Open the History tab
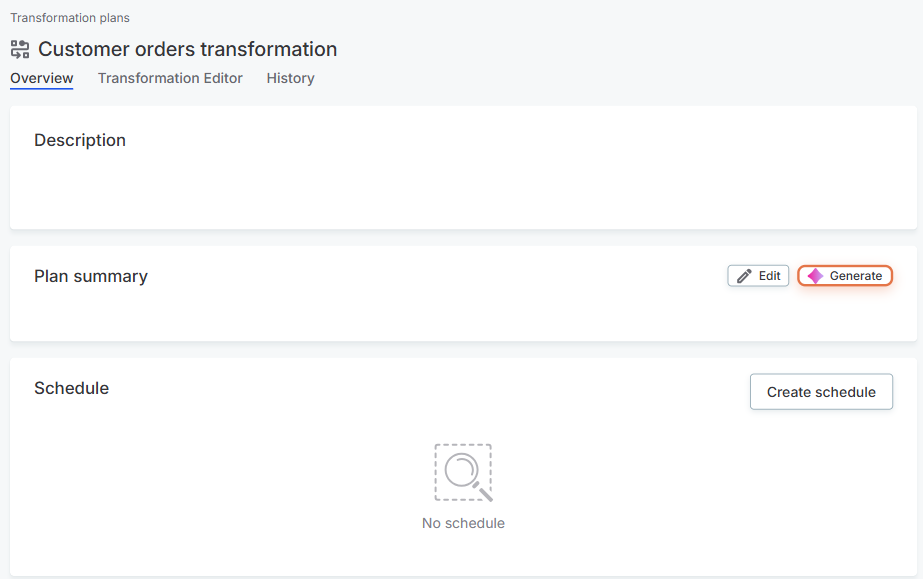The height and width of the screenshot is (579, 923). [x=290, y=78]
